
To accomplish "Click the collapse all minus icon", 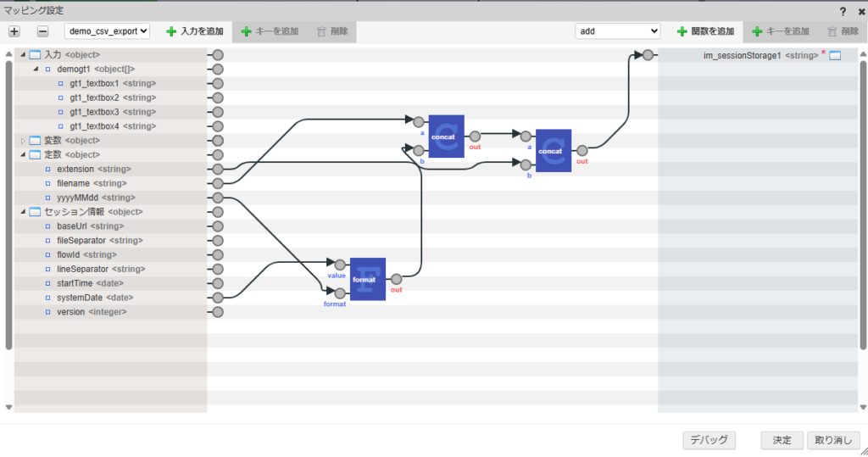I will (42, 31).
